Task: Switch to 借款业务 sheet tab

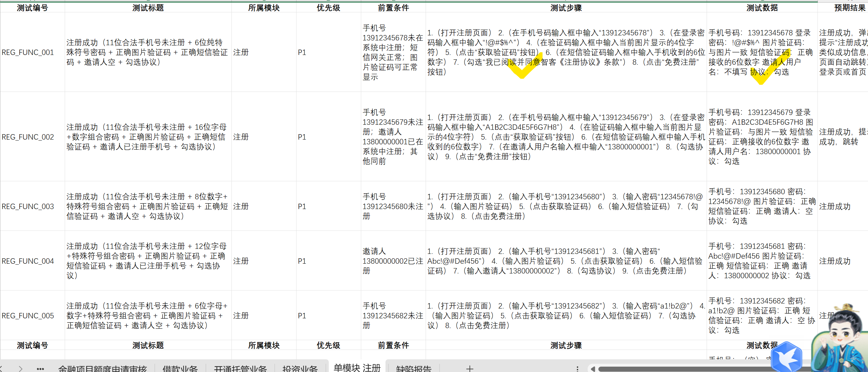Action: coord(180,369)
